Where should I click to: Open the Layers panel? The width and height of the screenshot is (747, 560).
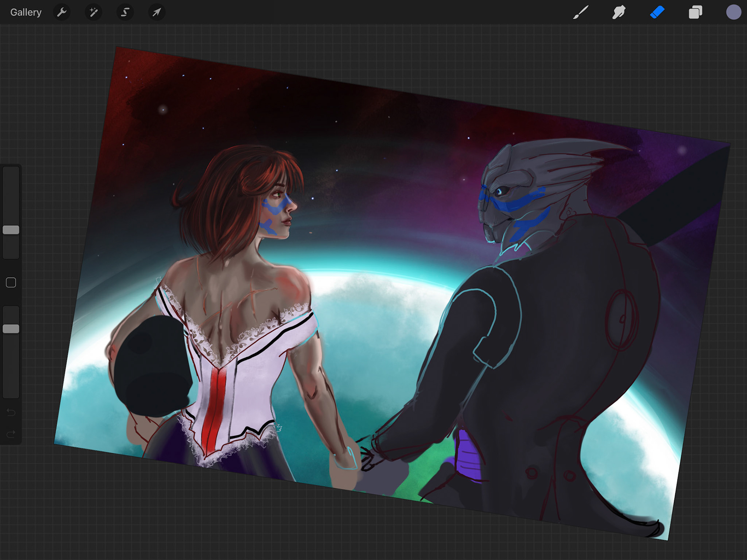(x=695, y=12)
